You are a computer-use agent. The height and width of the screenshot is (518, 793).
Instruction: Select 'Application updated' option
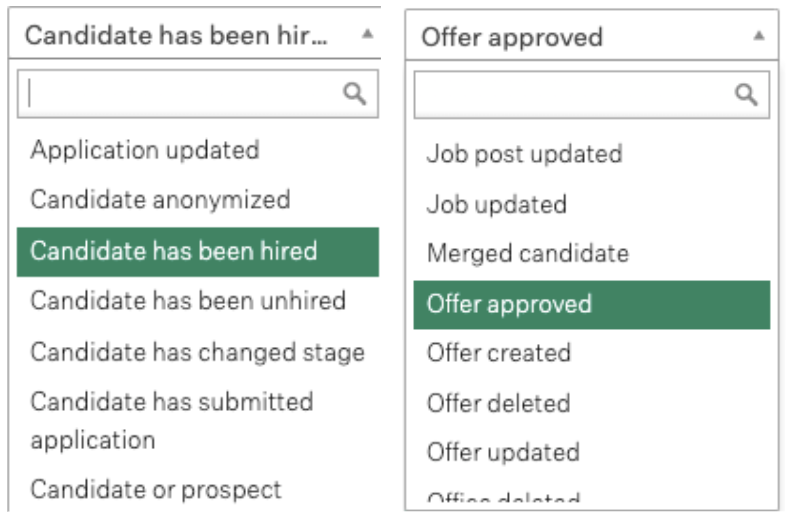[198, 150]
